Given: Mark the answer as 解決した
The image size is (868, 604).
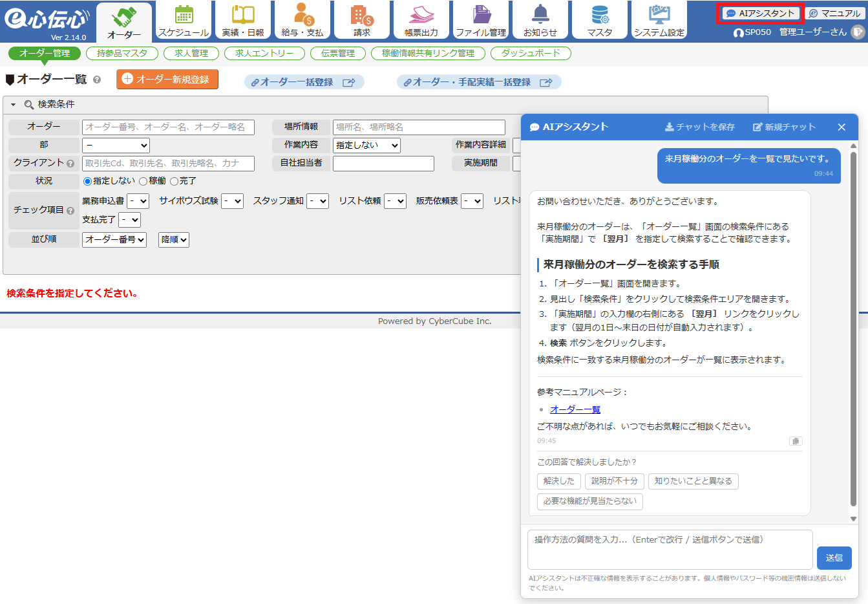Looking at the screenshot, I should pyautogui.click(x=559, y=481).
